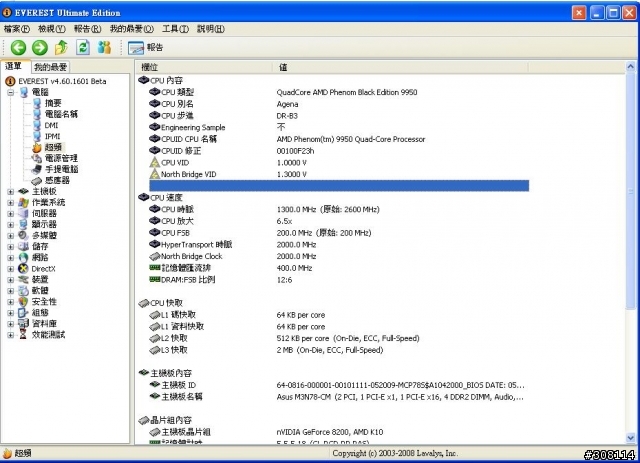640x463 pixels.
Task: Open the 工具 menu
Action: pos(176,29)
